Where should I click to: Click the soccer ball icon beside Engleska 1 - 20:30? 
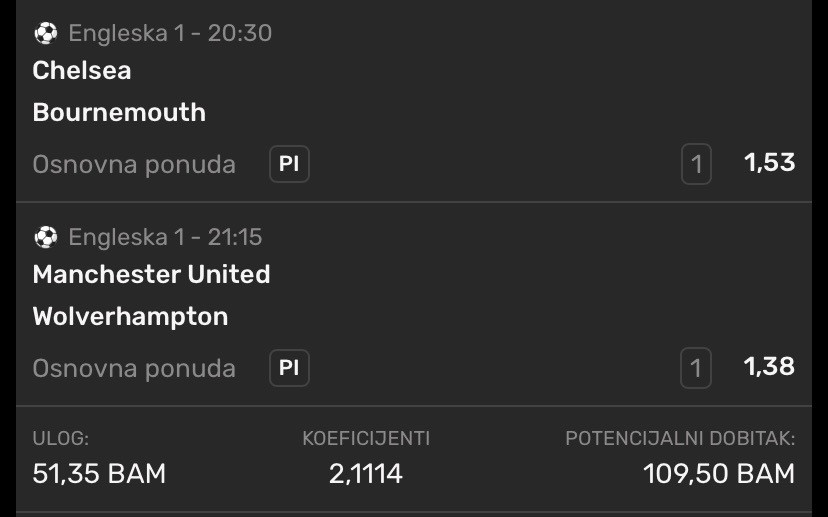coord(45,33)
